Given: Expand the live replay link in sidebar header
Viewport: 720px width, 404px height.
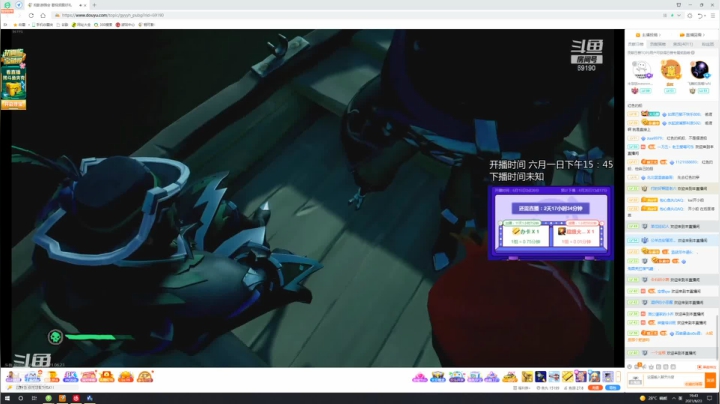Looking at the screenshot, I should pos(692,35).
